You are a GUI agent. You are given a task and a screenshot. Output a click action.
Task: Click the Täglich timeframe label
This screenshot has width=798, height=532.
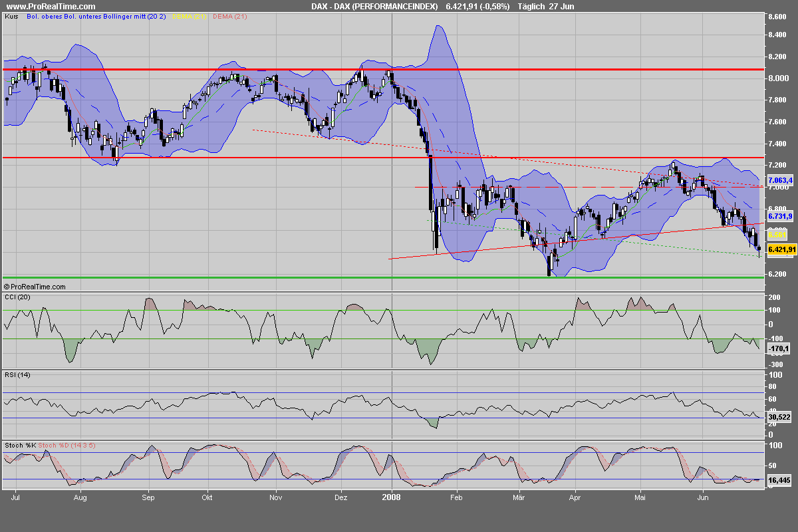pos(531,6)
